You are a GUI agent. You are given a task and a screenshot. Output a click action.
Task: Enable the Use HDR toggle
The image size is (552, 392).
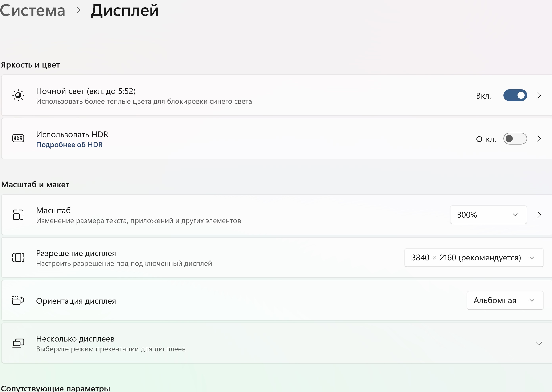pos(515,139)
